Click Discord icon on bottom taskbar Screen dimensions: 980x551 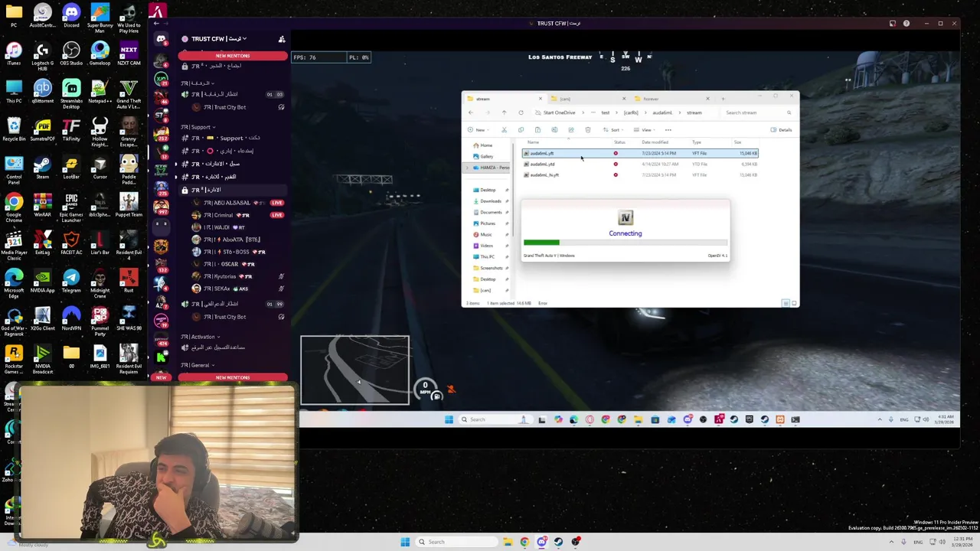point(541,542)
